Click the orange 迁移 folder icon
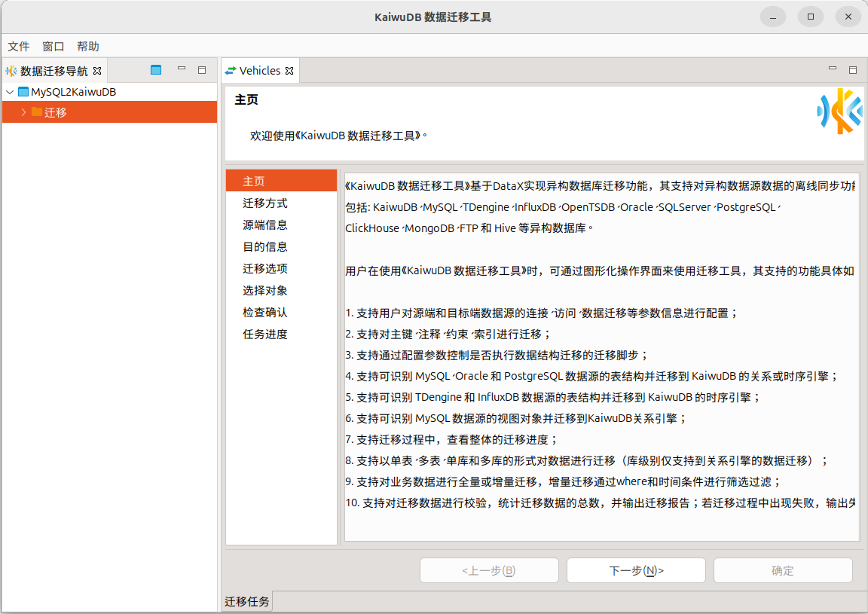 [x=36, y=112]
